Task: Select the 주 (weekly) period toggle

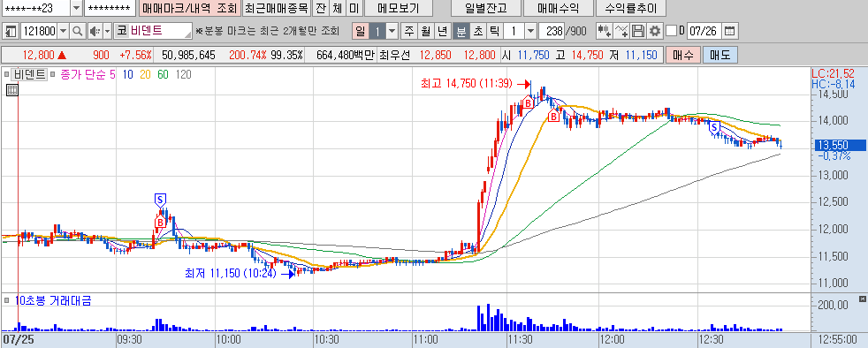Action: point(409,31)
